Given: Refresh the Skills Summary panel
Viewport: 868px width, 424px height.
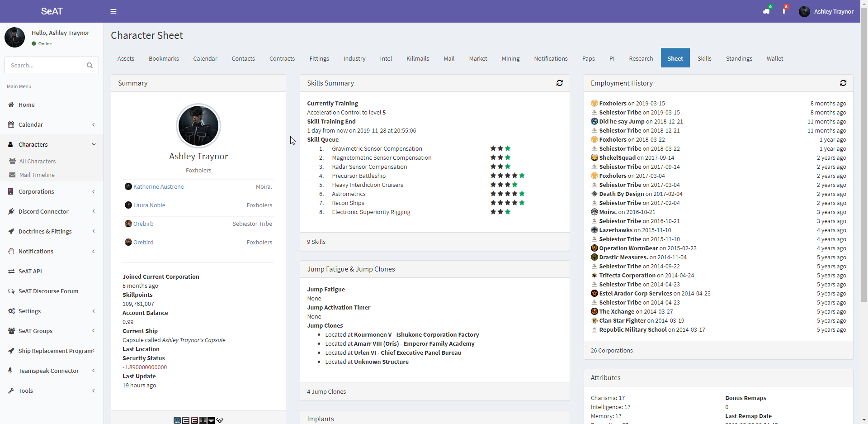Looking at the screenshot, I should 560,83.
